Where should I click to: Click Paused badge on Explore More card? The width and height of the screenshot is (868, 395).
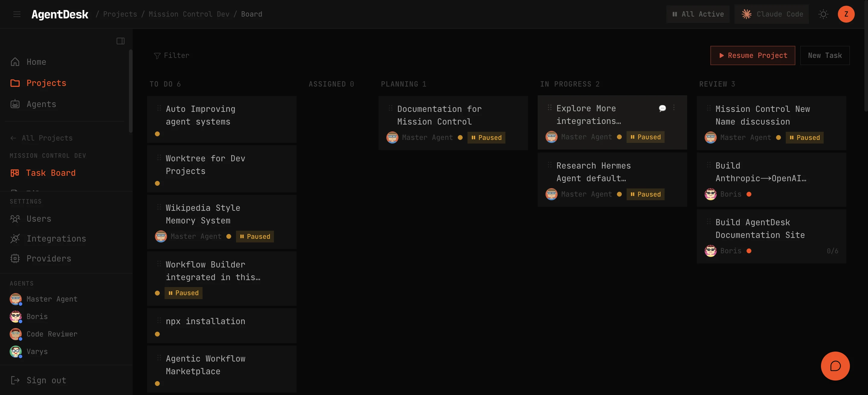645,137
